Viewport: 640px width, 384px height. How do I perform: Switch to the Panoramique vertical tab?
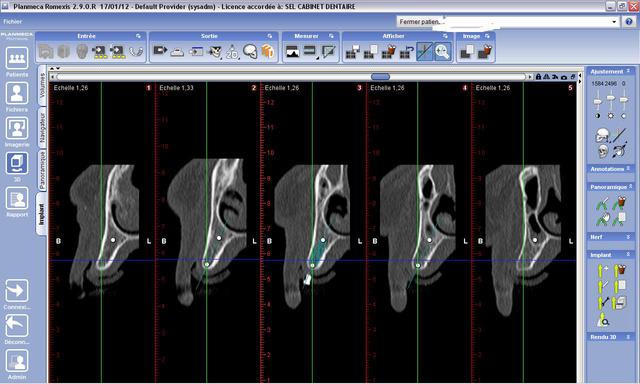(42, 169)
